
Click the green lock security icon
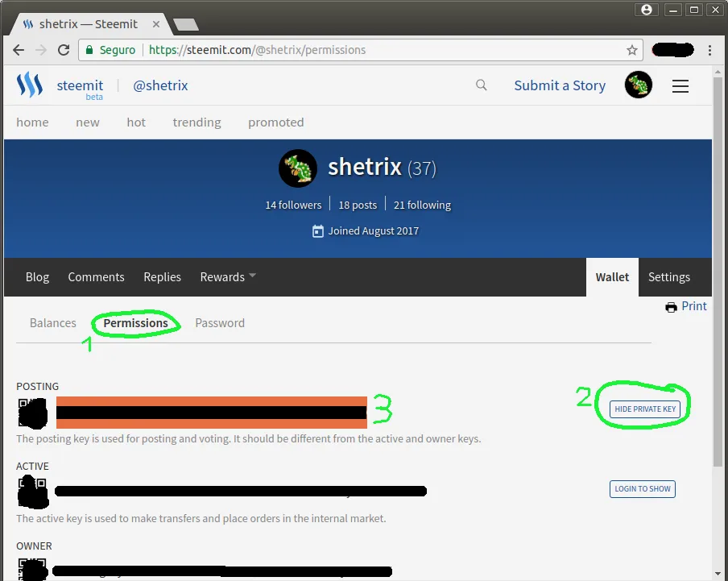click(x=89, y=50)
